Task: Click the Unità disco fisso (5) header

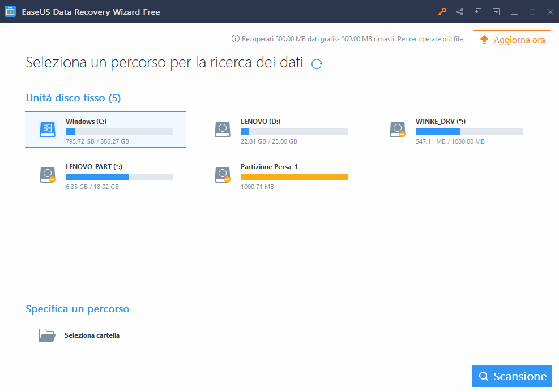Action: coord(73,98)
